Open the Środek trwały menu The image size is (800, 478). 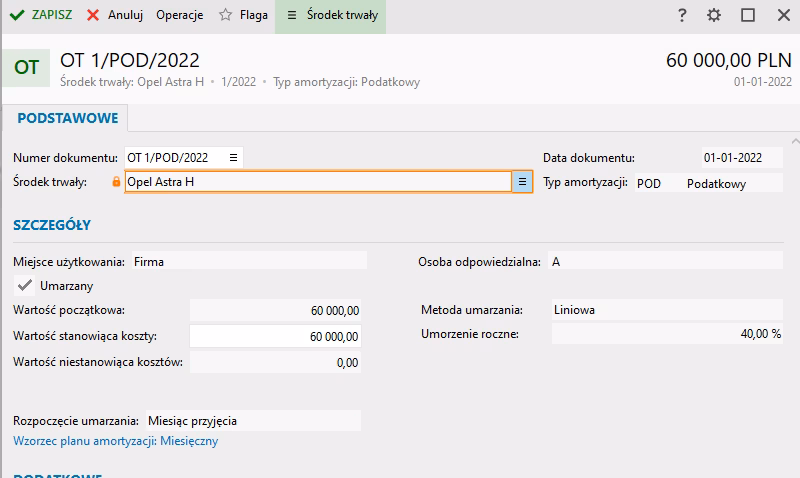coord(331,15)
